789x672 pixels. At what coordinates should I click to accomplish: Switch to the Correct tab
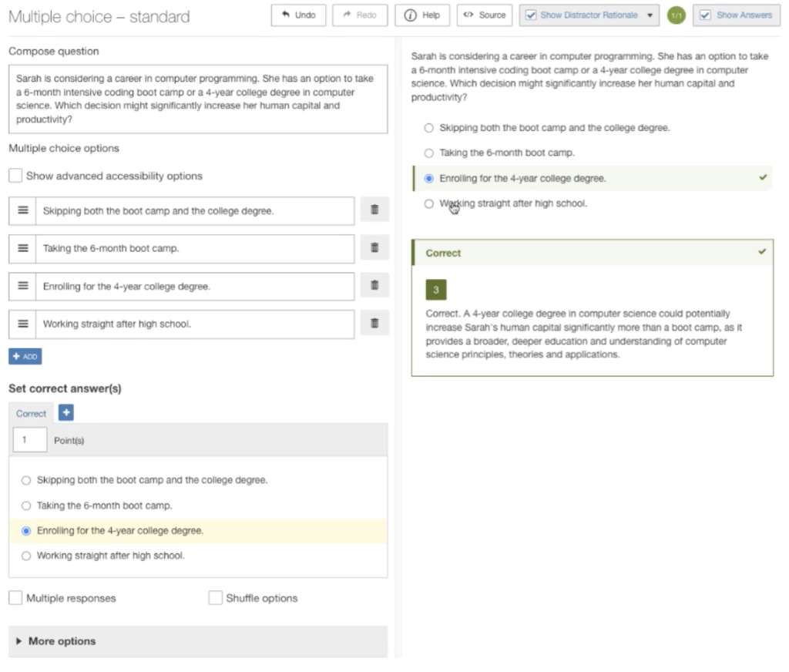[x=29, y=413]
